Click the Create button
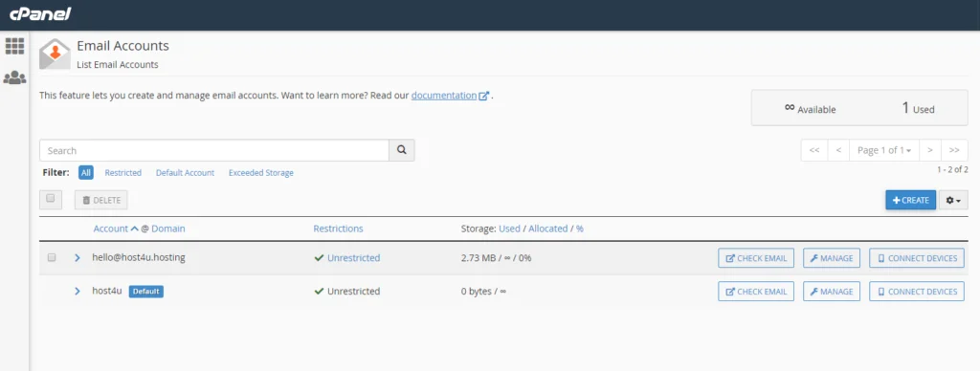 pyautogui.click(x=911, y=200)
